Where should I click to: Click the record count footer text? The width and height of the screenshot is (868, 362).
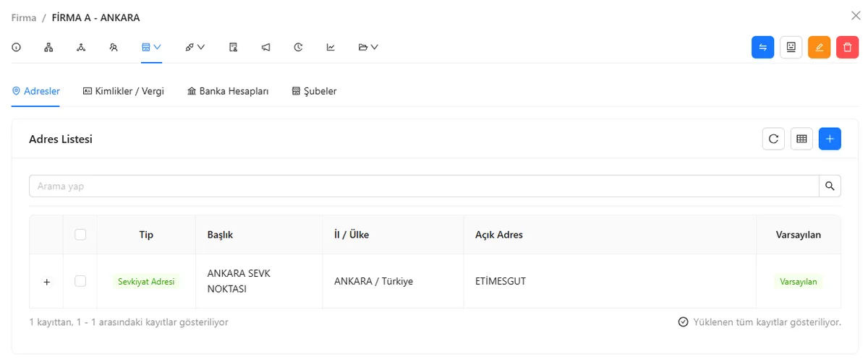click(129, 322)
